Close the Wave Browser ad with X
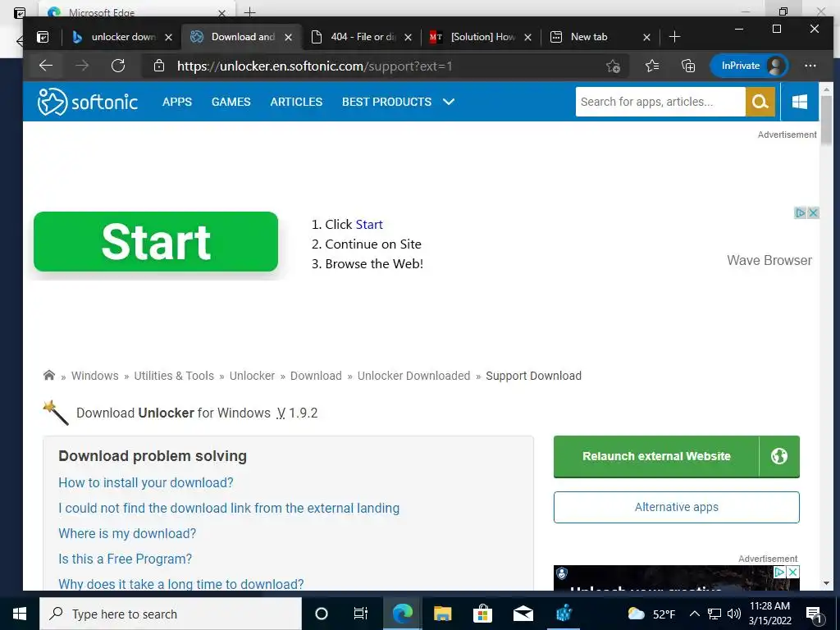The width and height of the screenshot is (840, 630). [x=813, y=212]
